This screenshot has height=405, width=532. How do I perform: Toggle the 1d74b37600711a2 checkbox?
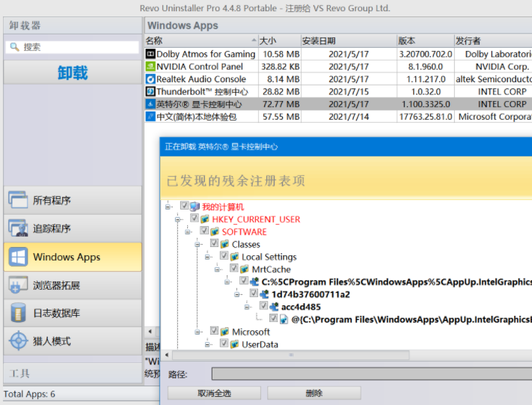[254, 293]
